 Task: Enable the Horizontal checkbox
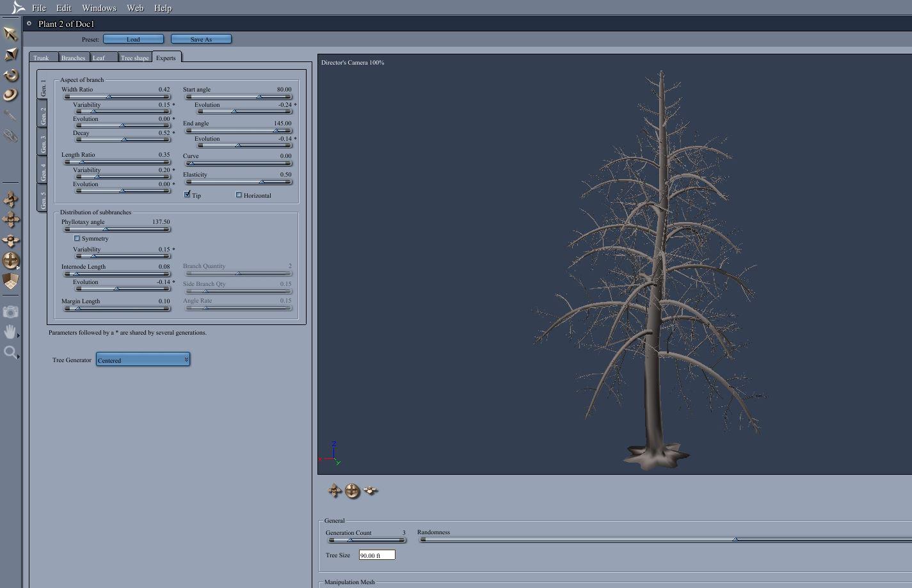tap(239, 195)
